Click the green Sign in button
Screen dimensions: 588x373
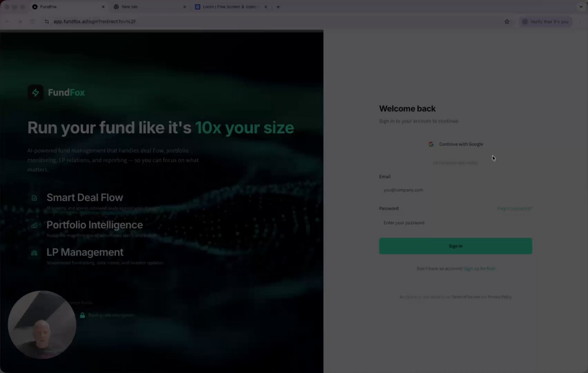coord(456,246)
